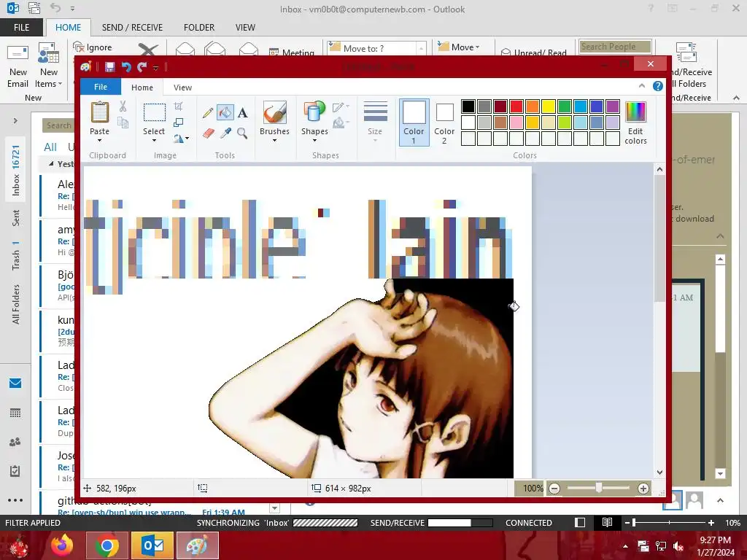The width and height of the screenshot is (747, 560).
Task: Expand the Outlook folder pane arrow
Action: (15, 120)
